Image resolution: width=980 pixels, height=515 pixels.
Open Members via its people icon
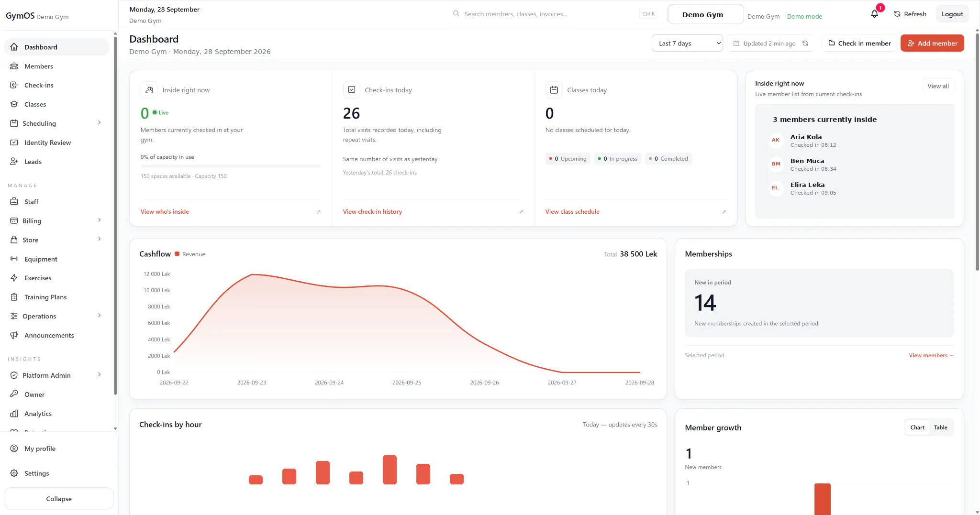point(14,66)
